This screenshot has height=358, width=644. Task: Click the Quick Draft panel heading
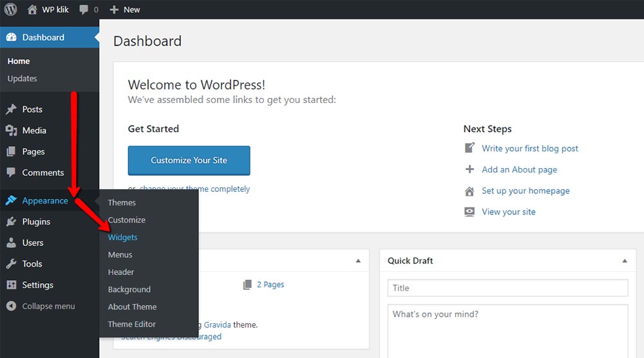point(410,261)
